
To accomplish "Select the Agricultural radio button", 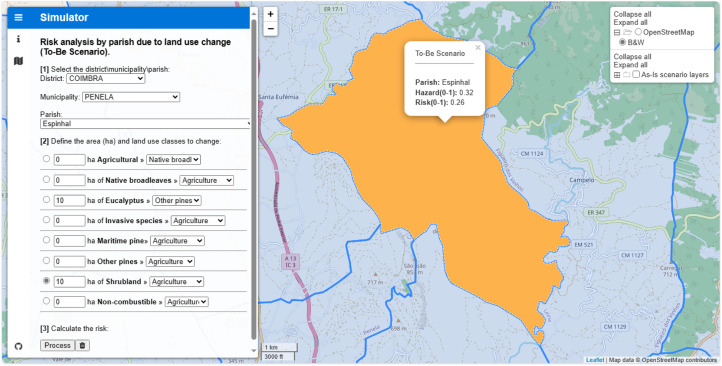I will click(46, 158).
